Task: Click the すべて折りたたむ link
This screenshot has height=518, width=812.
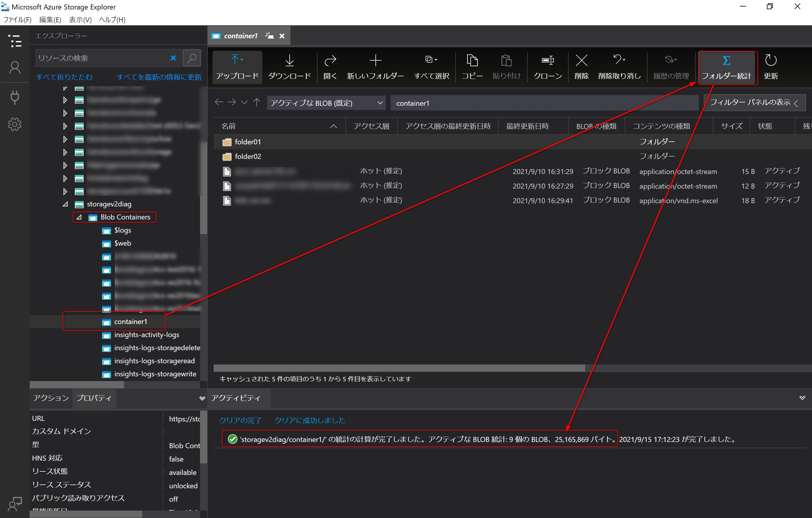Action: (x=64, y=77)
